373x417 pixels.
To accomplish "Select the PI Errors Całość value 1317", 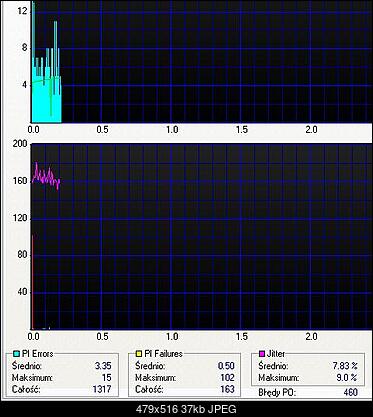I will point(102,389).
